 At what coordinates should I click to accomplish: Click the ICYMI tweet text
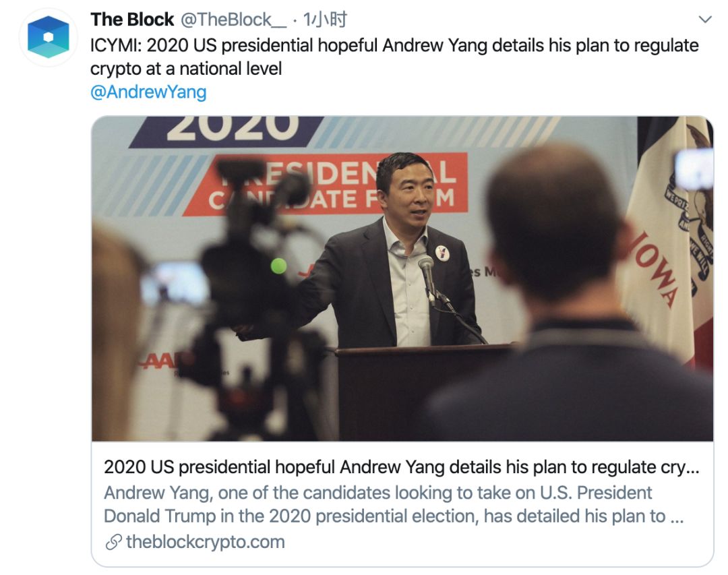pos(394,57)
